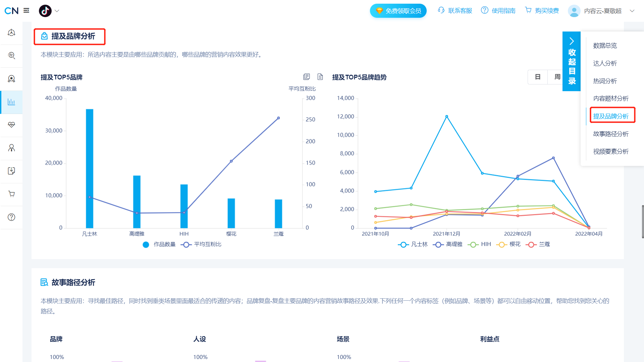
Task: Go to 数据总览 section
Action: coord(605,46)
